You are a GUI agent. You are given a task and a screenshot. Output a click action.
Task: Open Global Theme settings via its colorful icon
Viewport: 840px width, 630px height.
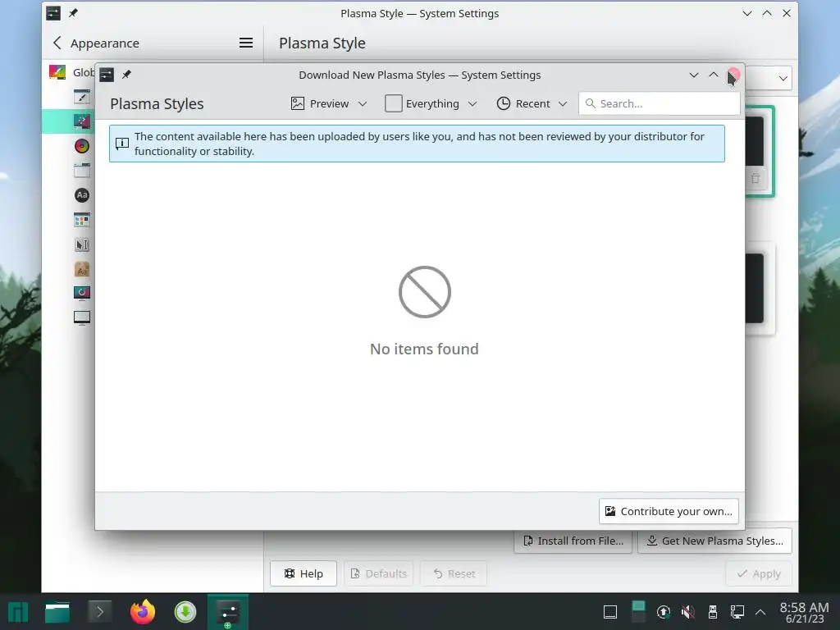pos(57,72)
